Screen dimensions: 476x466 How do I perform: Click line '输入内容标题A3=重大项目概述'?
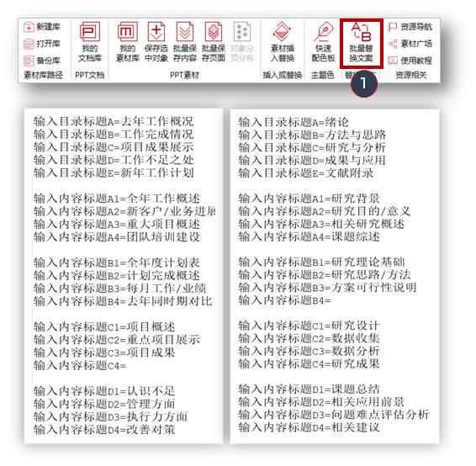117,224
